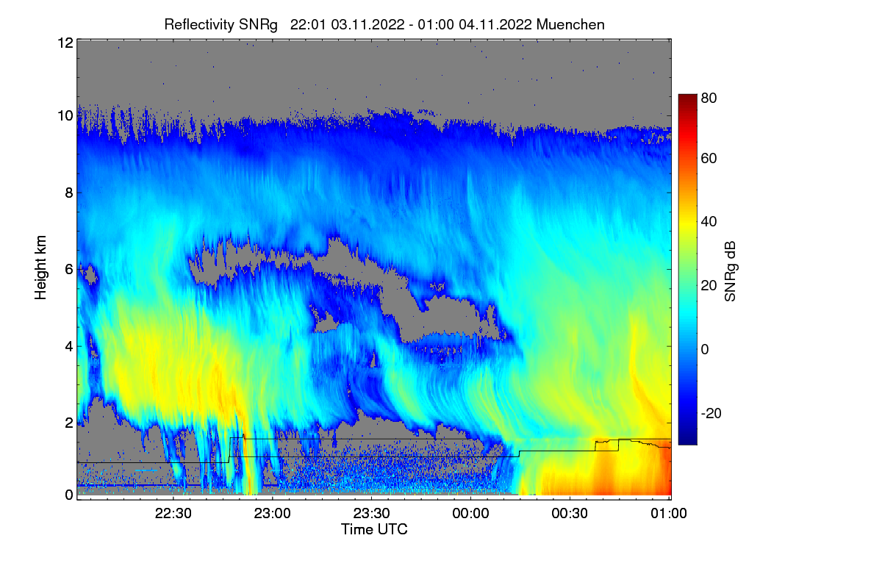Click the dark red top of colorbar

686,98
